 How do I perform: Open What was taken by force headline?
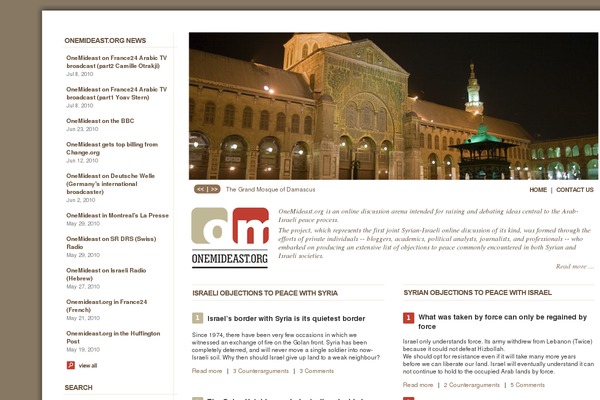click(x=502, y=322)
